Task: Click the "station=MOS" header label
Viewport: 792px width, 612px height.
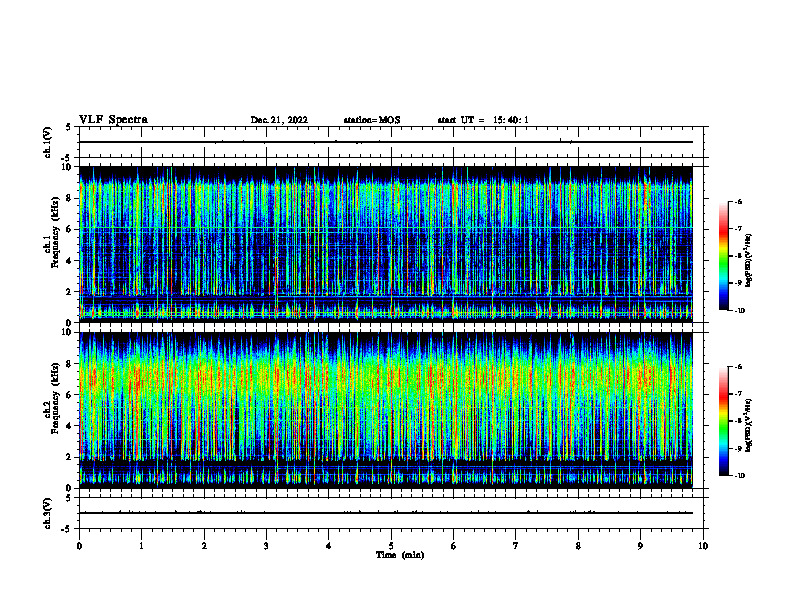Action: 372,120
